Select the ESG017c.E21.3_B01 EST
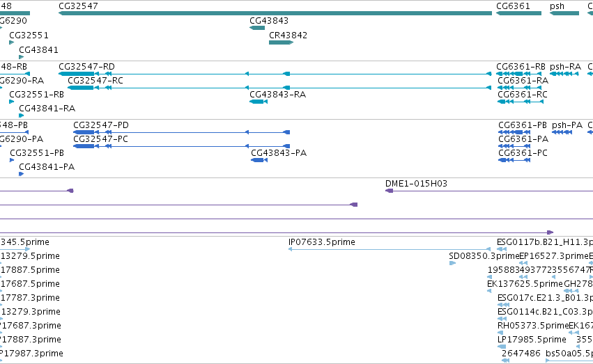Viewport: 593px width, 364px height. coord(504,305)
